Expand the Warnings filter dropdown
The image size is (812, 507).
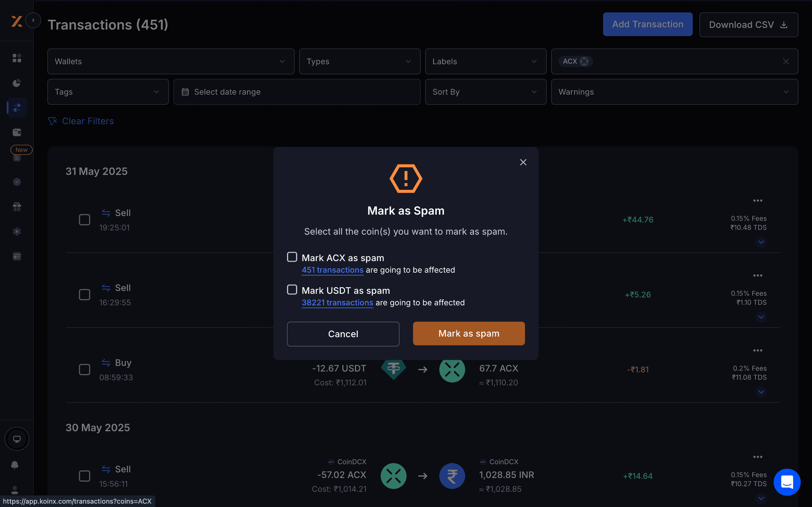click(674, 92)
